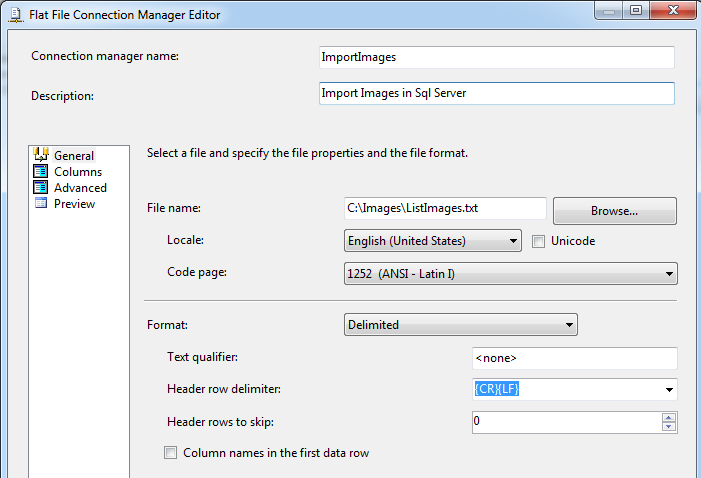Click the Connection manager name field
701x478 pixels.
(496, 57)
